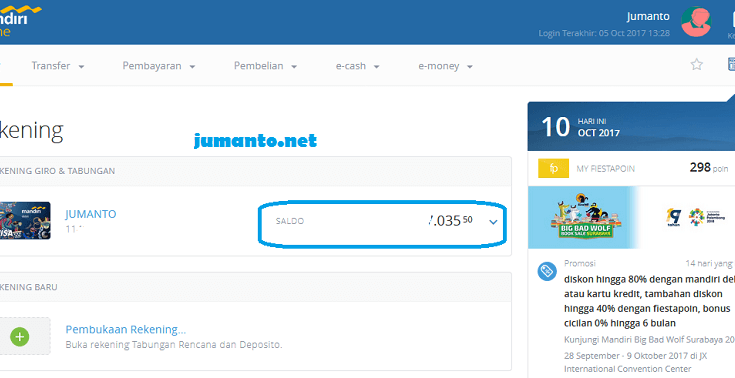Expand Pembelian dropdown arrow

[x=294, y=67]
